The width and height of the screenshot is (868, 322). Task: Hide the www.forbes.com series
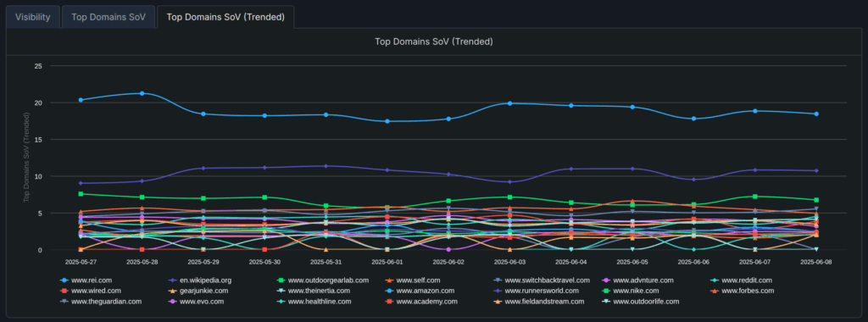coord(742,291)
